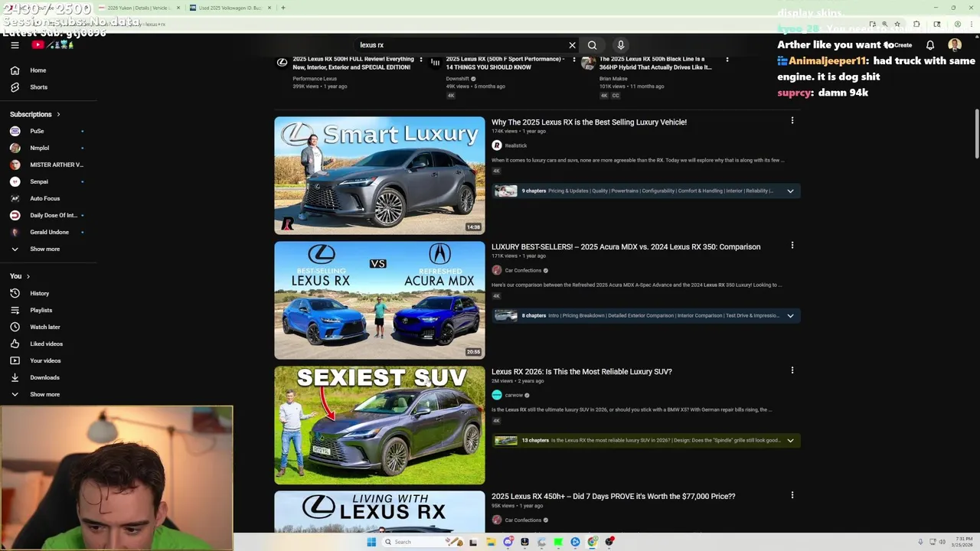
Task: Expand the Subscriptions section header
Action: tap(35, 114)
